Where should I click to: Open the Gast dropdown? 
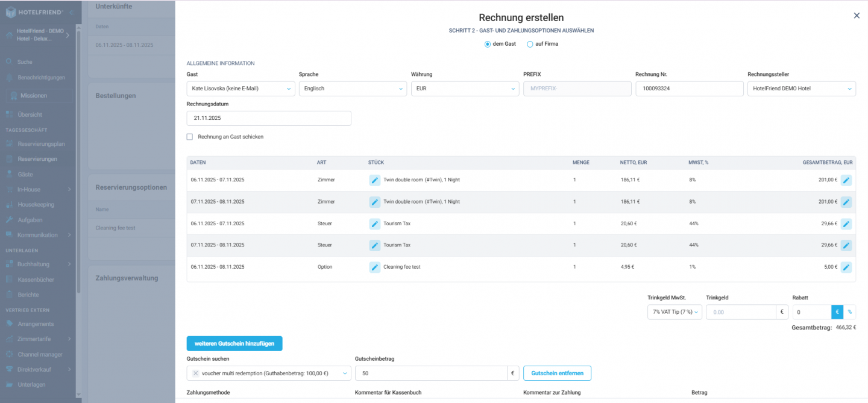241,89
